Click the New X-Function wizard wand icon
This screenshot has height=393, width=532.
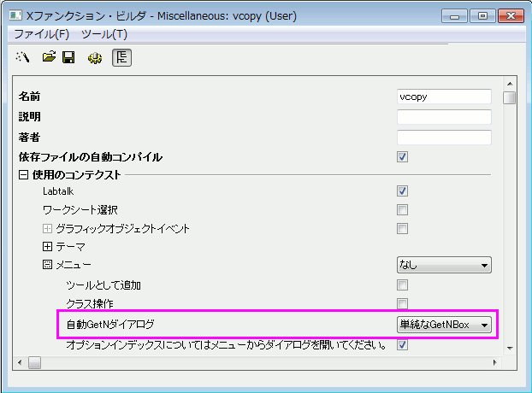(x=23, y=57)
